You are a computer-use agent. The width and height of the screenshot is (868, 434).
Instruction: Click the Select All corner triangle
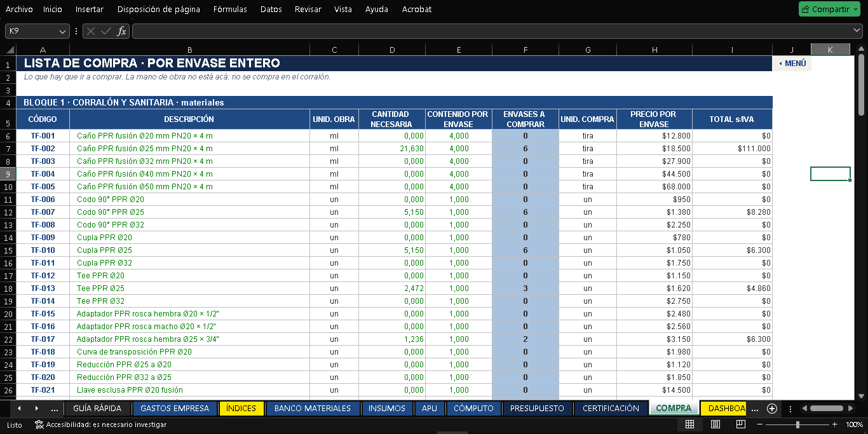click(10, 50)
